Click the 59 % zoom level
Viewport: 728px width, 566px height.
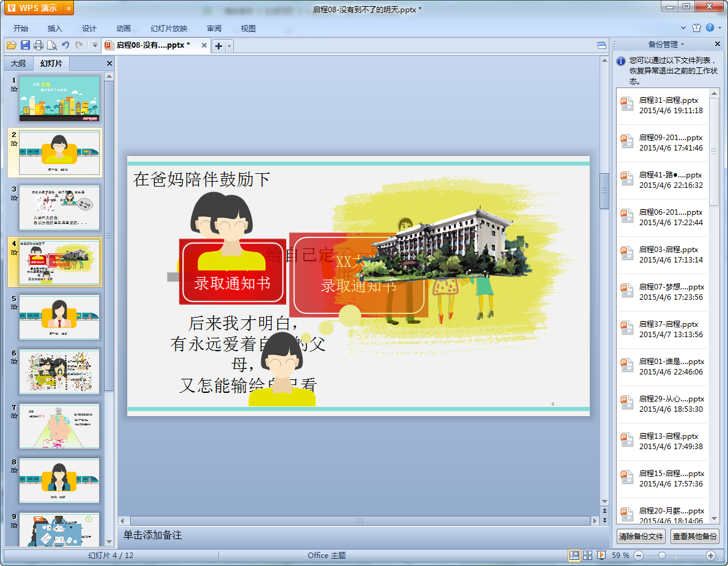620,556
